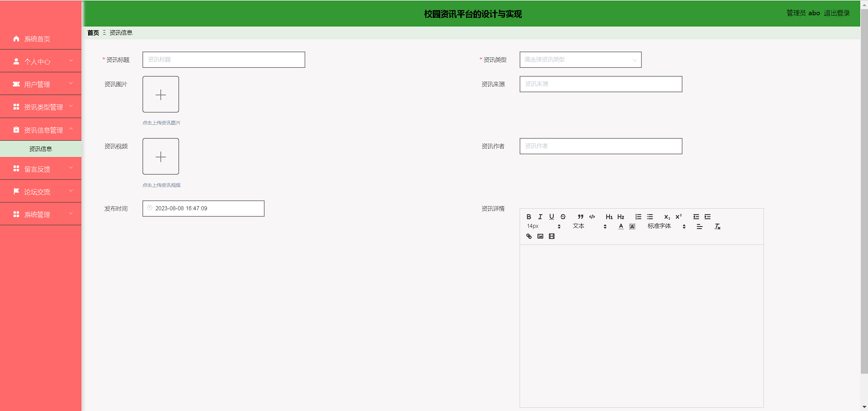
Task: Click 首页 breadcrumb link
Action: (93, 33)
